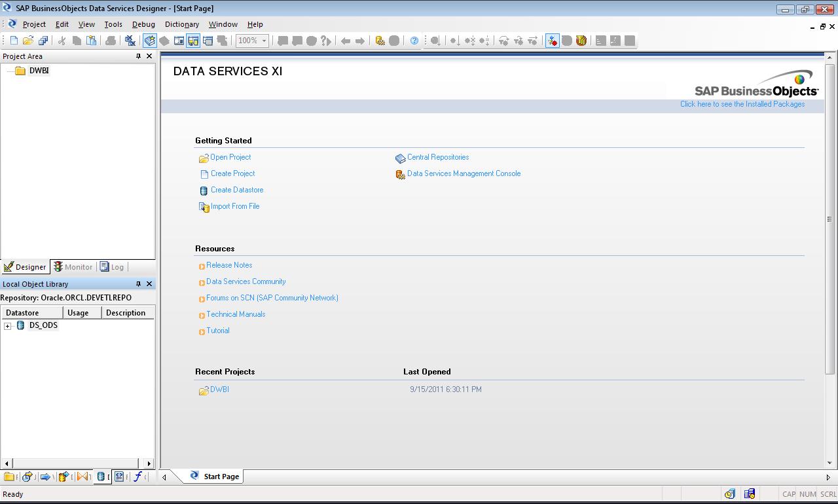Screen dimensions: 838x504
Task: Click the Create Project link
Action: point(232,173)
